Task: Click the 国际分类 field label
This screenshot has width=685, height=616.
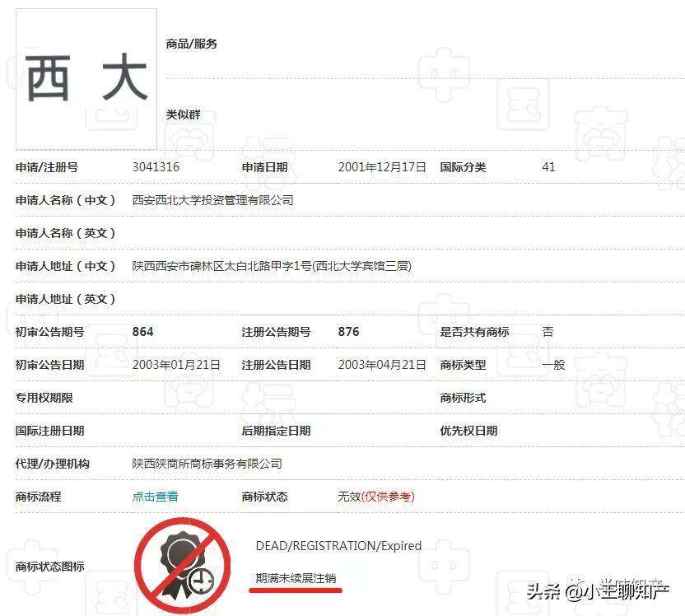Action: (463, 167)
